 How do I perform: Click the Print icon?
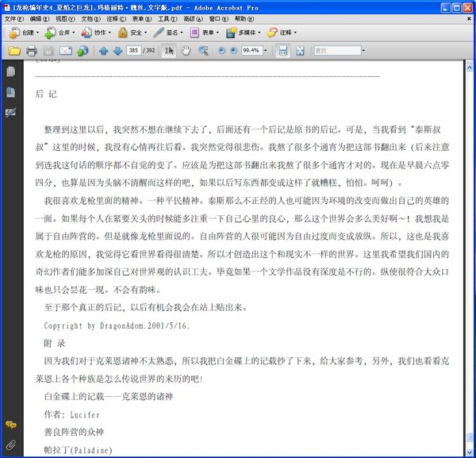(x=31, y=51)
